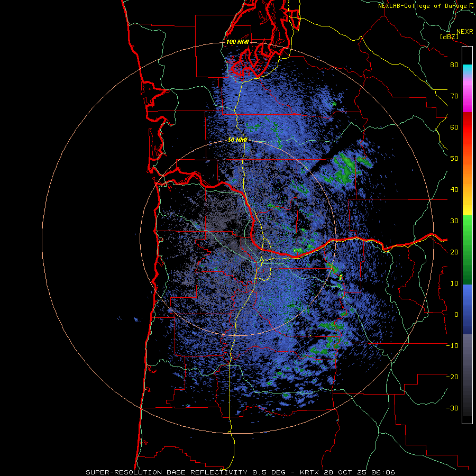Click the 30 dBZ scale value
Screen dimensions: 476x476
[x=454, y=221]
